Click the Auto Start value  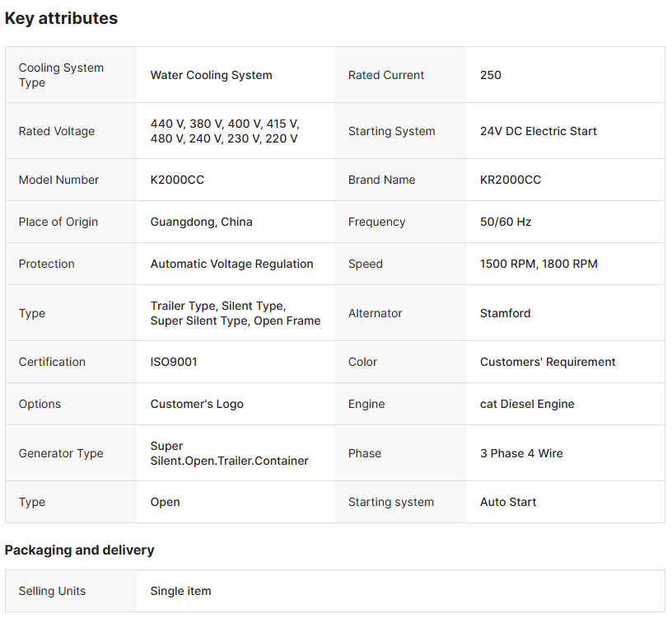508,502
